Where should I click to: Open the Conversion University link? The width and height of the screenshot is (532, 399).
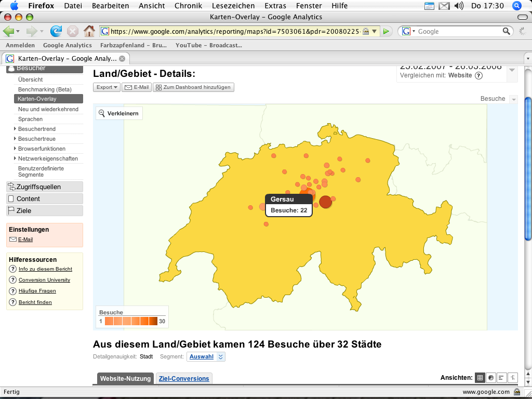tap(45, 280)
